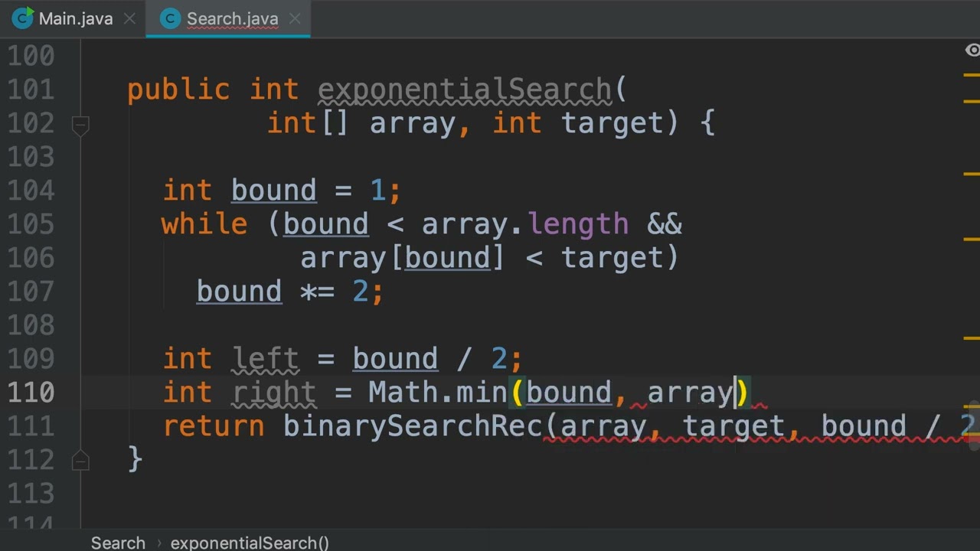The height and width of the screenshot is (551, 980).
Task: Place cursor on 'bound *= 2;' statement
Action: 290,292
